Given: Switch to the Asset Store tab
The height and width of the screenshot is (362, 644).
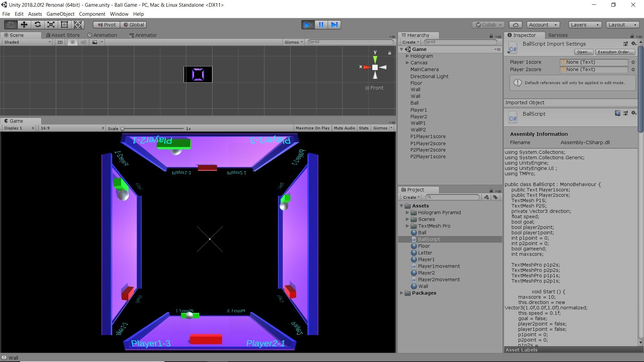Looking at the screenshot, I should pyautogui.click(x=63, y=35).
